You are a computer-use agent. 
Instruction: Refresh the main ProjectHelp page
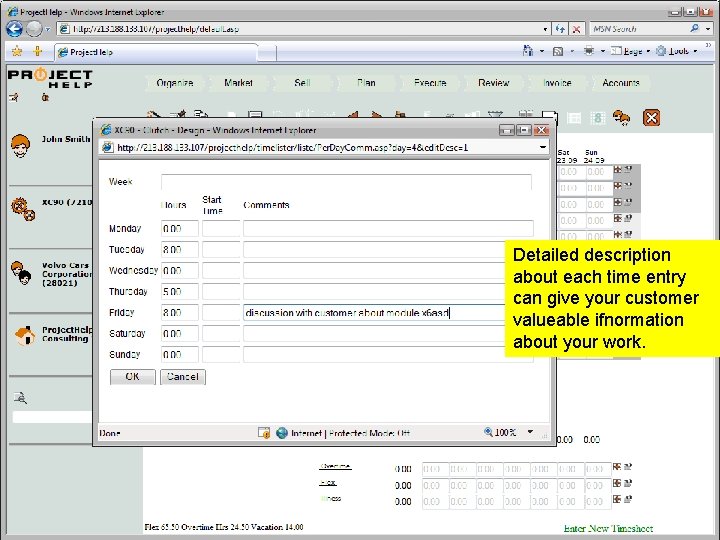pyautogui.click(x=560, y=29)
